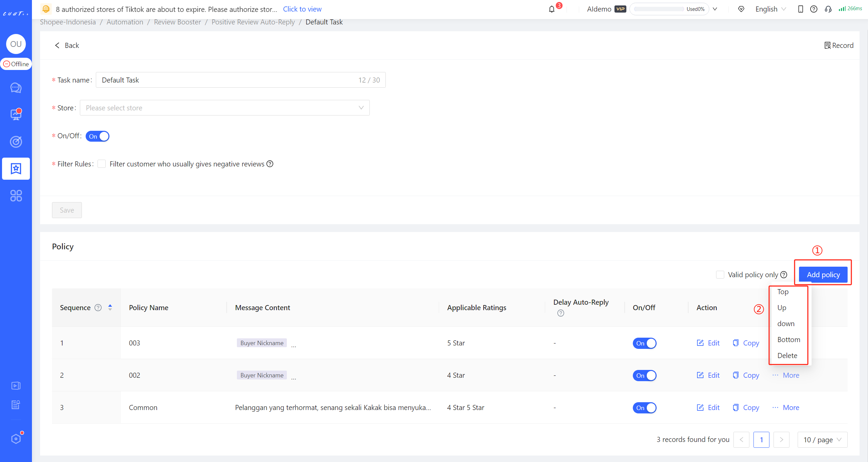Click the copy icon for policy 002

click(736, 375)
